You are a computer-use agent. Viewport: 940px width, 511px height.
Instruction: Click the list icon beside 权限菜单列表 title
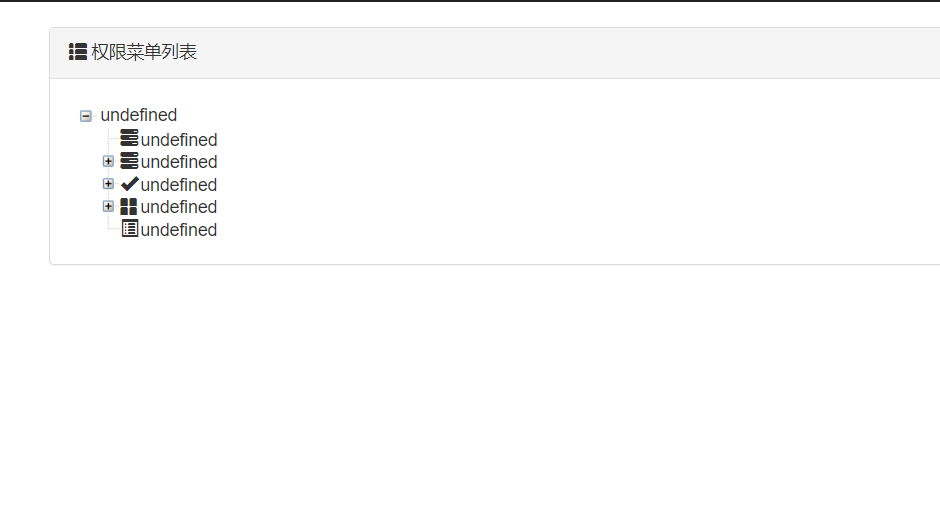click(78, 52)
